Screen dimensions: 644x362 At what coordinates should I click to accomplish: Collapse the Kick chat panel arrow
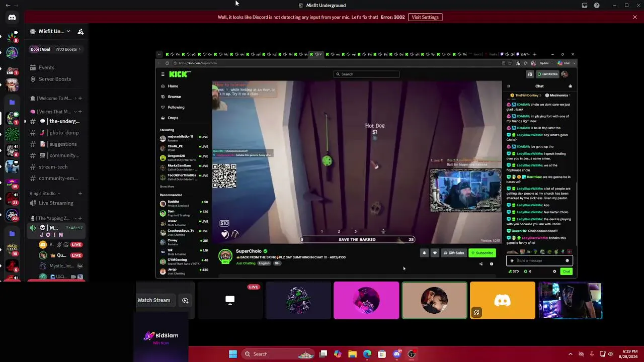point(508,86)
